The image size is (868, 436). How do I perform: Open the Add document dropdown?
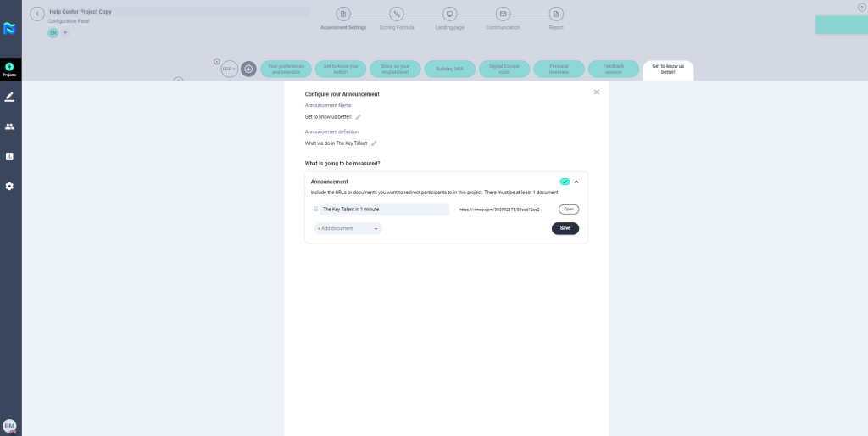tap(348, 228)
